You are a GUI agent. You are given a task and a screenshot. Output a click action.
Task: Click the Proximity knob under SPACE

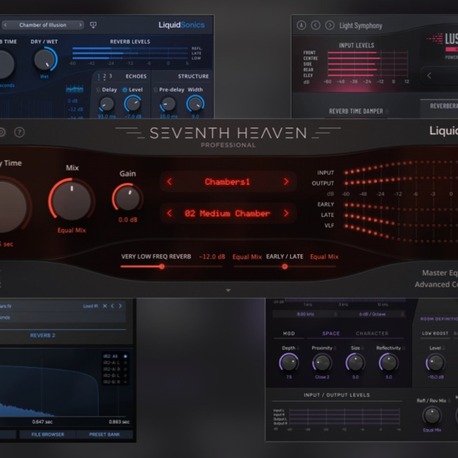pos(322,363)
